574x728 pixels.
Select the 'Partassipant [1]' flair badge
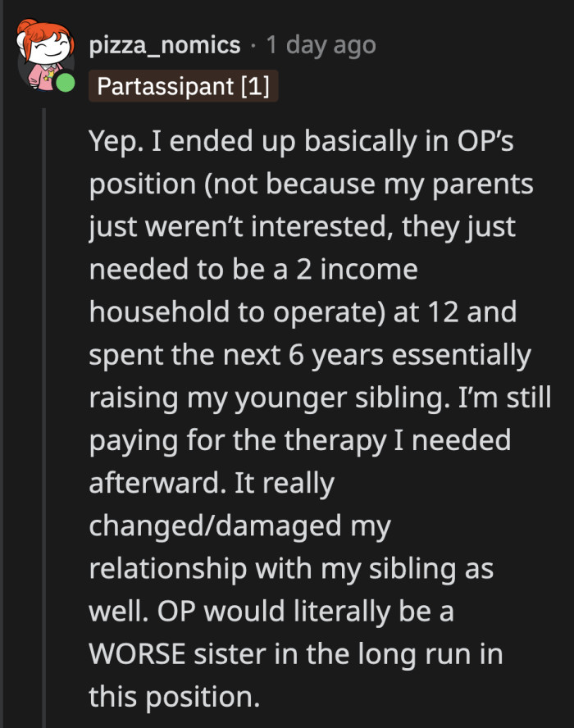click(x=184, y=85)
